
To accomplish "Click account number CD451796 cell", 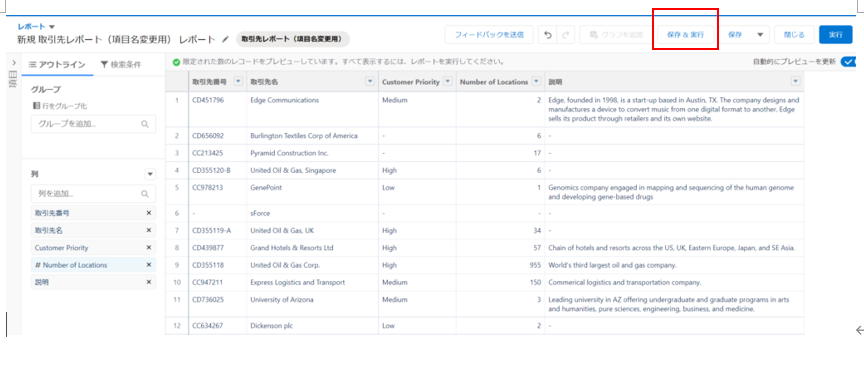I will click(217, 109).
